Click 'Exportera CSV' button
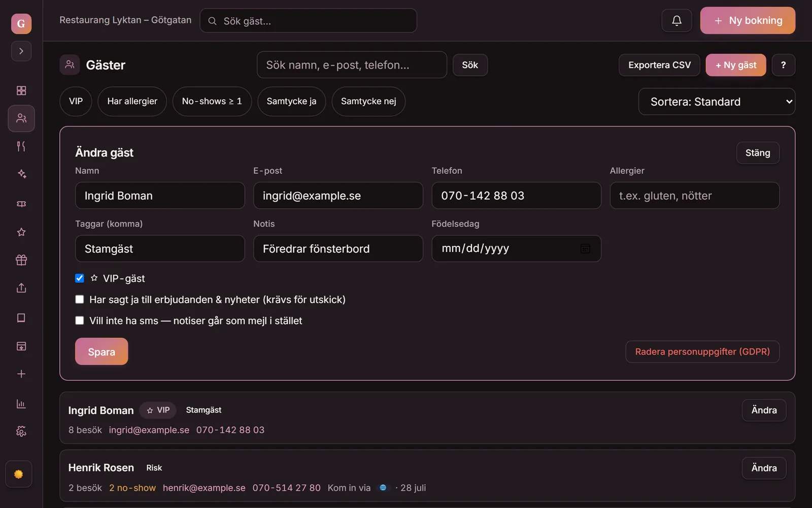Image resolution: width=812 pixels, height=508 pixels. 659,65
